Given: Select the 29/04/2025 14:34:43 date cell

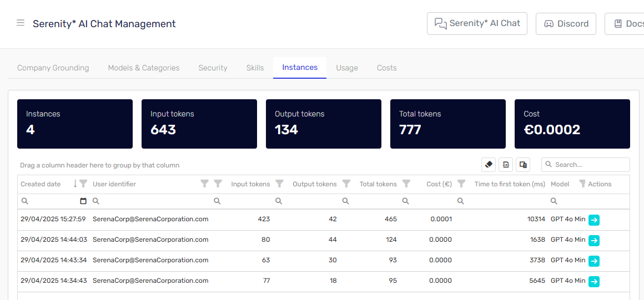Looking at the screenshot, I should (x=54, y=281).
